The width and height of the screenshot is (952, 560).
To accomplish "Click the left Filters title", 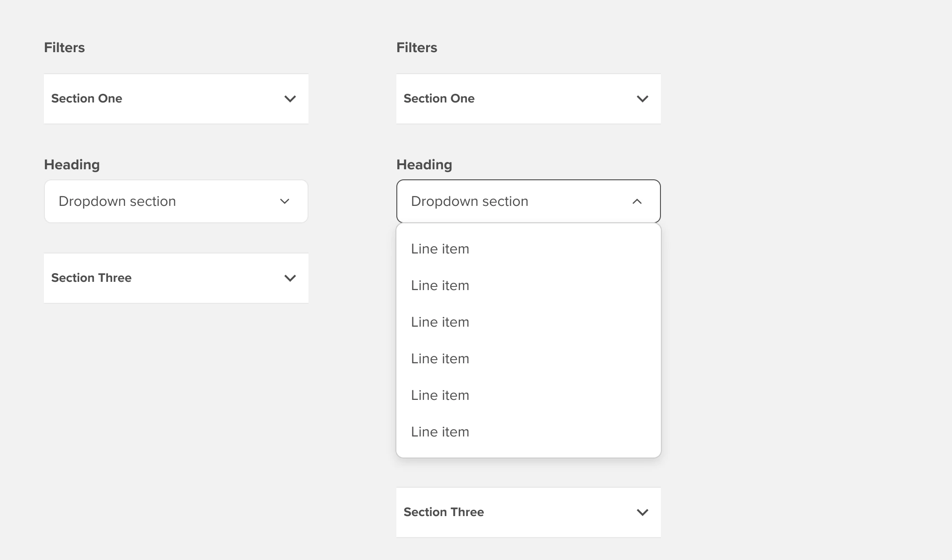I will (64, 47).
